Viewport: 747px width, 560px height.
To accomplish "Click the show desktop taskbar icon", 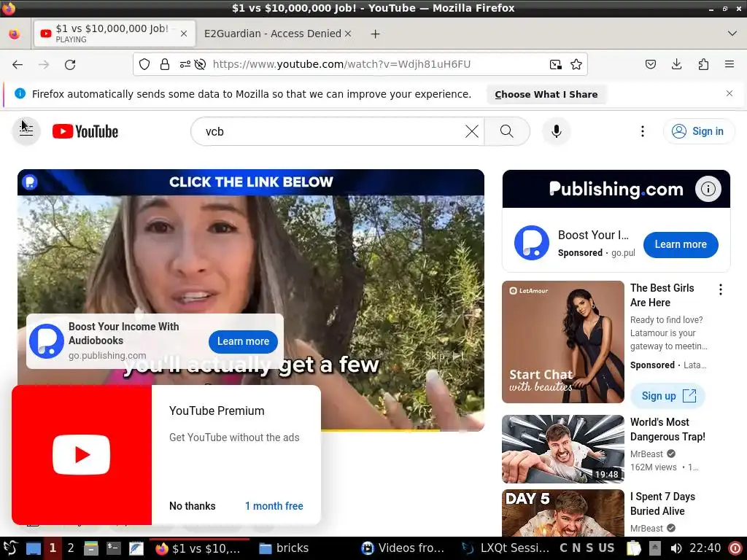I will [33, 548].
